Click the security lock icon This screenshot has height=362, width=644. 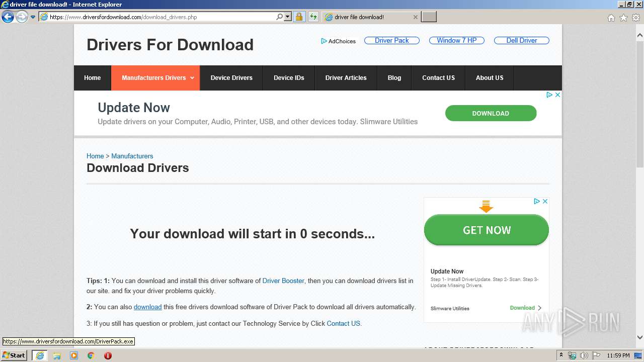(299, 17)
